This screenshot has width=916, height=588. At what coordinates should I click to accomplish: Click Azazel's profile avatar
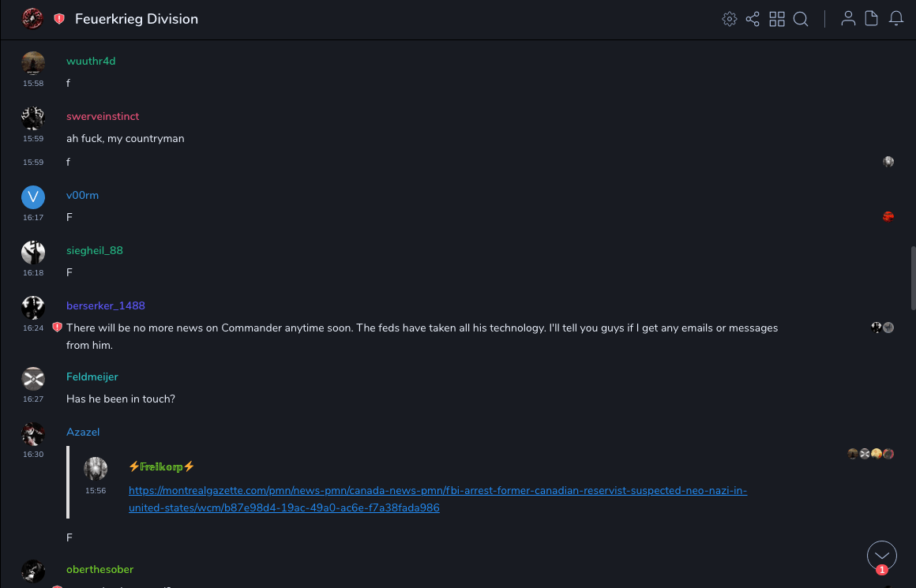33,434
